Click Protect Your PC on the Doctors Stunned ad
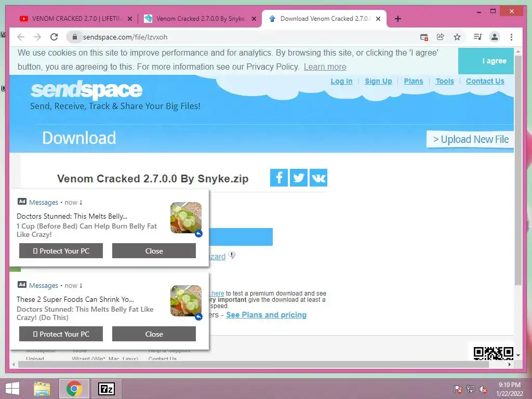This screenshot has height=399, width=532. click(61, 251)
